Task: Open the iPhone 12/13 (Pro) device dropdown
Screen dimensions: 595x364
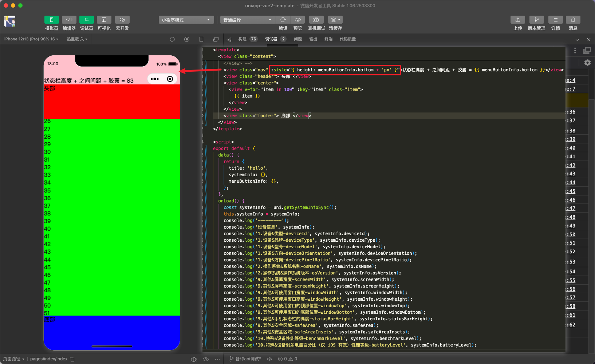Action: pos(31,39)
